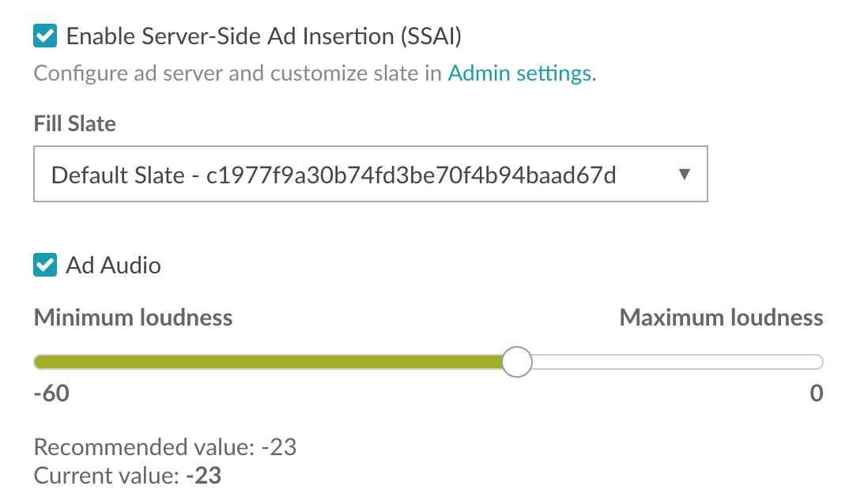Click the Fill Slate dropdown arrow

click(685, 175)
